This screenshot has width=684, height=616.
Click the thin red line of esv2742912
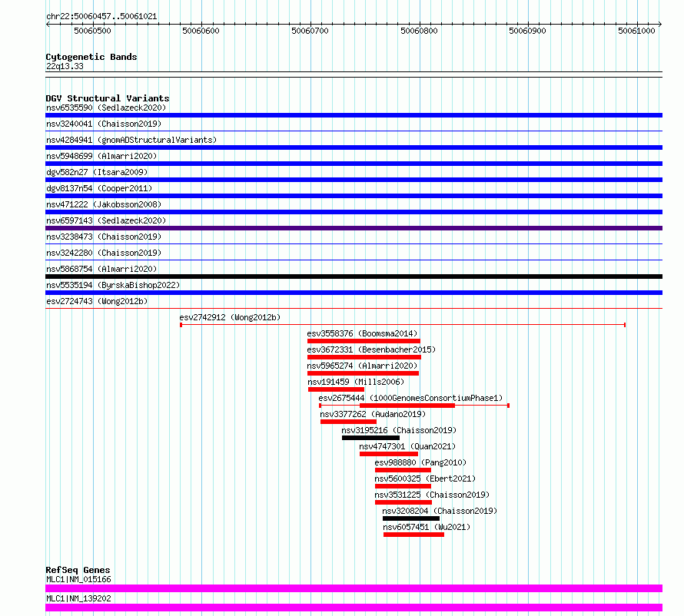(403, 325)
